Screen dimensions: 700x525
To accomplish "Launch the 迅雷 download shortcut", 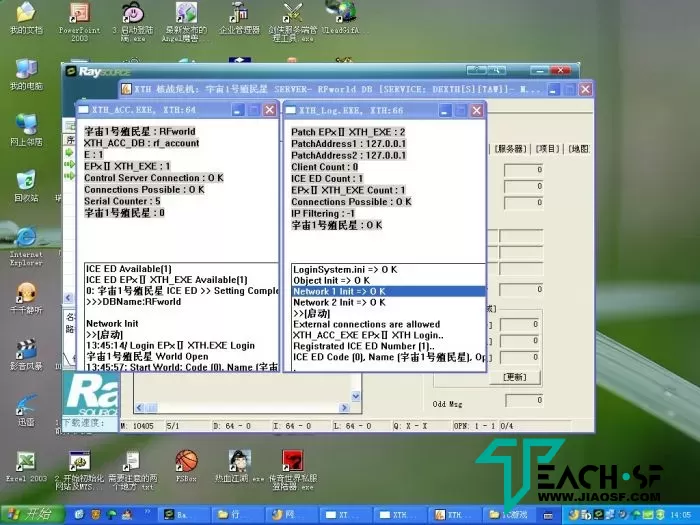I will click(x=26, y=410).
